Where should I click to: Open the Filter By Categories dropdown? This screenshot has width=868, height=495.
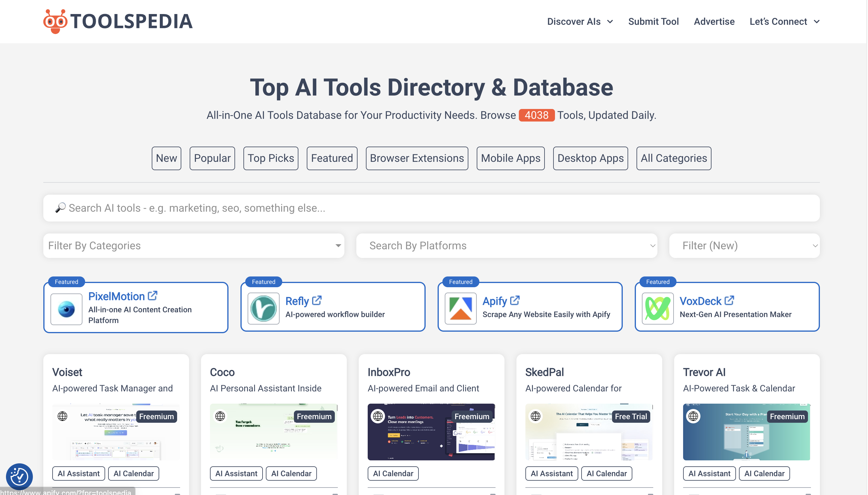194,245
